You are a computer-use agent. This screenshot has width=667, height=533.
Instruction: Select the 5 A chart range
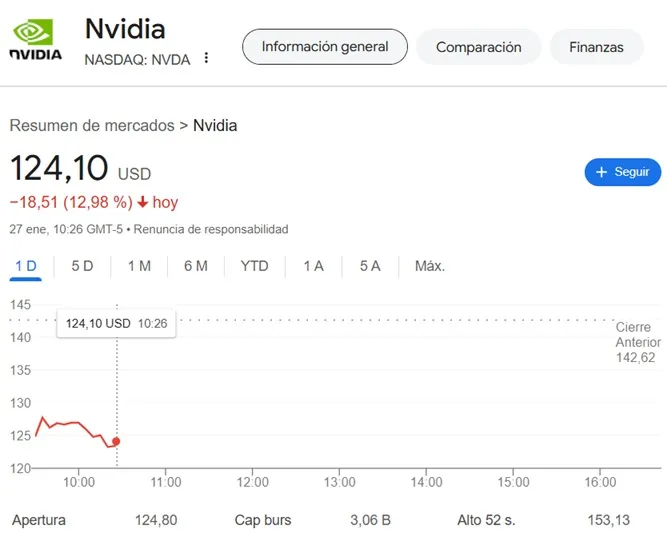tap(370, 266)
